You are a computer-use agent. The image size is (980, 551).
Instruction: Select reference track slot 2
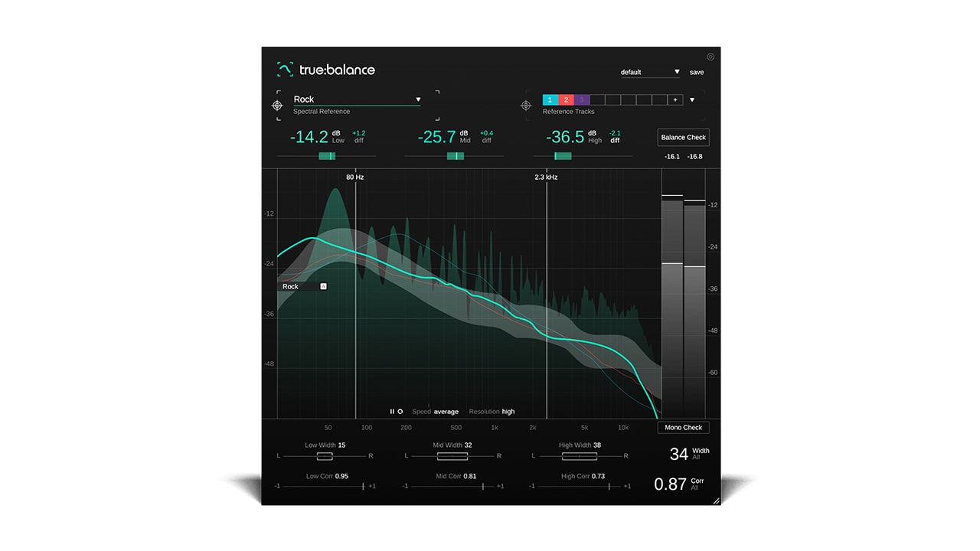click(x=566, y=99)
